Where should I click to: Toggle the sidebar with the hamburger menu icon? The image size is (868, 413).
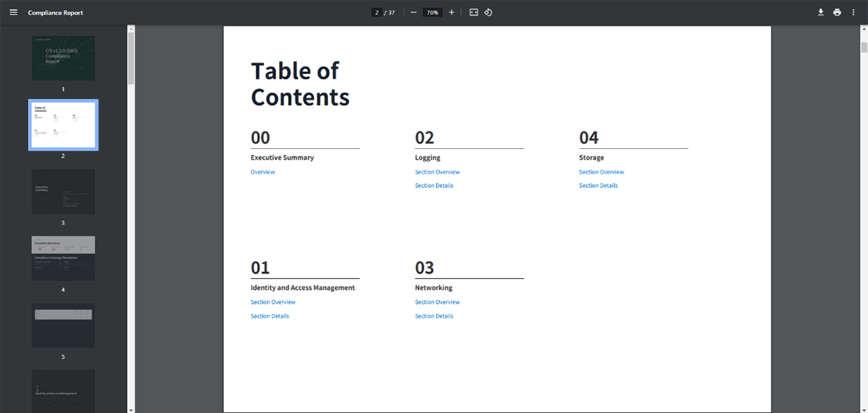13,12
